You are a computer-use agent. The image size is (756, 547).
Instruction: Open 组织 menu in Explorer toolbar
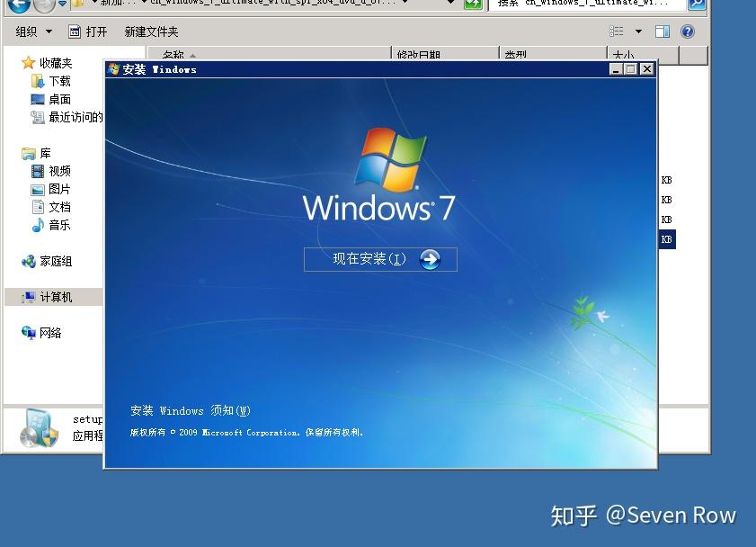34,31
